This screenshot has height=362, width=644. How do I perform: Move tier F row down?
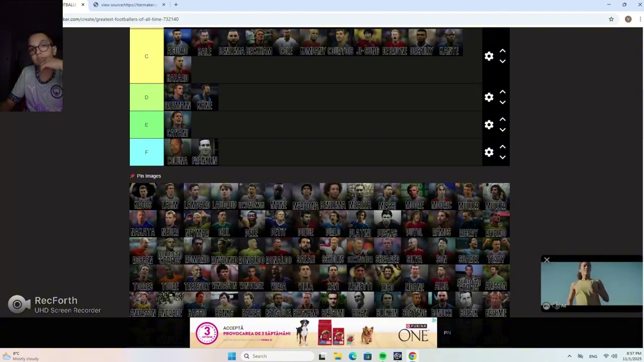502,157
